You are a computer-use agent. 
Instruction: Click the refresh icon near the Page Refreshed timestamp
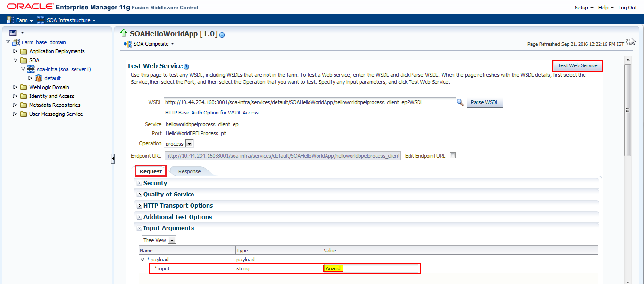[627, 41]
